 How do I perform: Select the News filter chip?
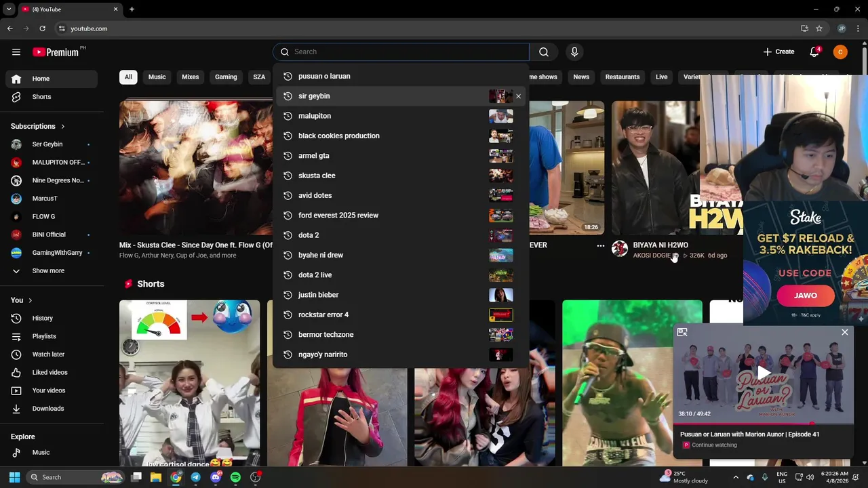tap(581, 77)
